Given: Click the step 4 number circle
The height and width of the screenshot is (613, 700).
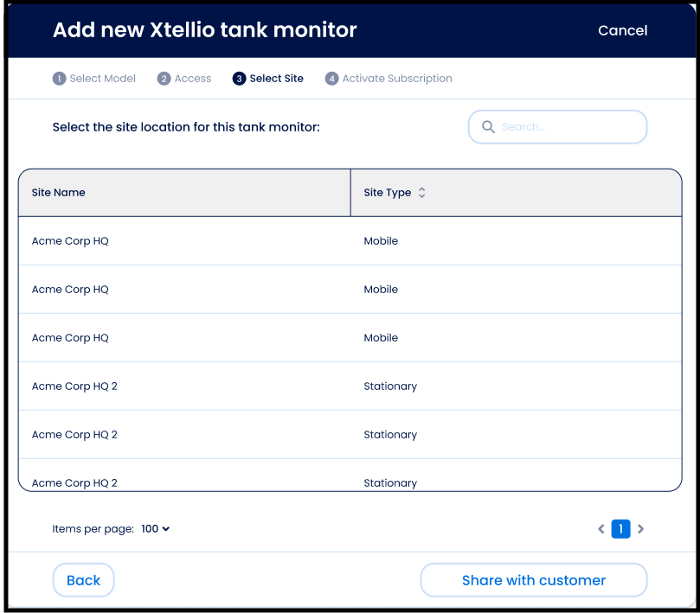Looking at the screenshot, I should coord(331,79).
